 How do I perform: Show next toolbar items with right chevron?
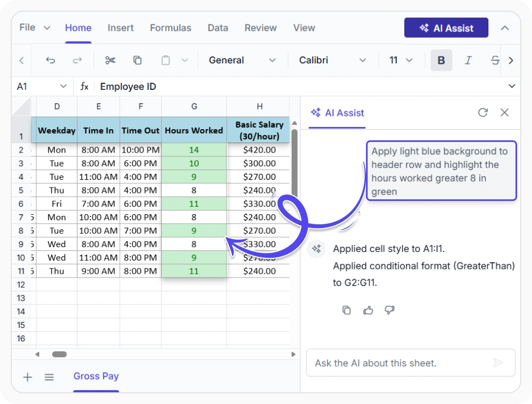click(x=511, y=60)
